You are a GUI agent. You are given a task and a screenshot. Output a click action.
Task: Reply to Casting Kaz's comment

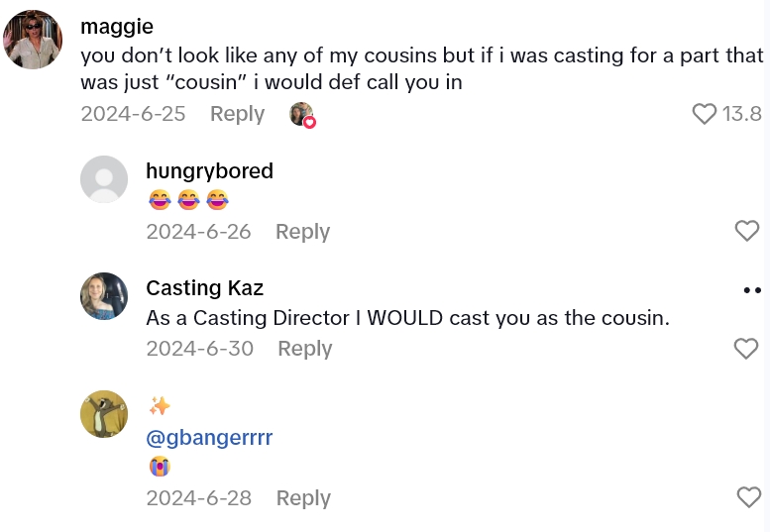tap(304, 349)
